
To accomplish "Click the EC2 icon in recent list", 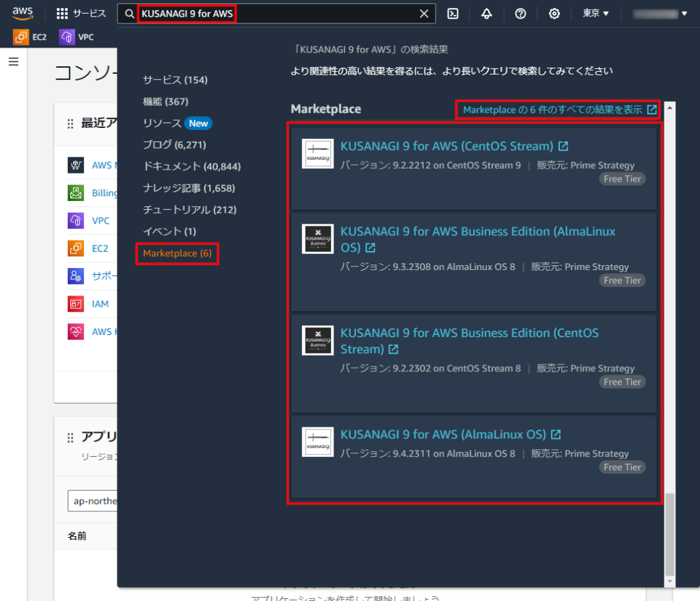I will pos(75,248).
